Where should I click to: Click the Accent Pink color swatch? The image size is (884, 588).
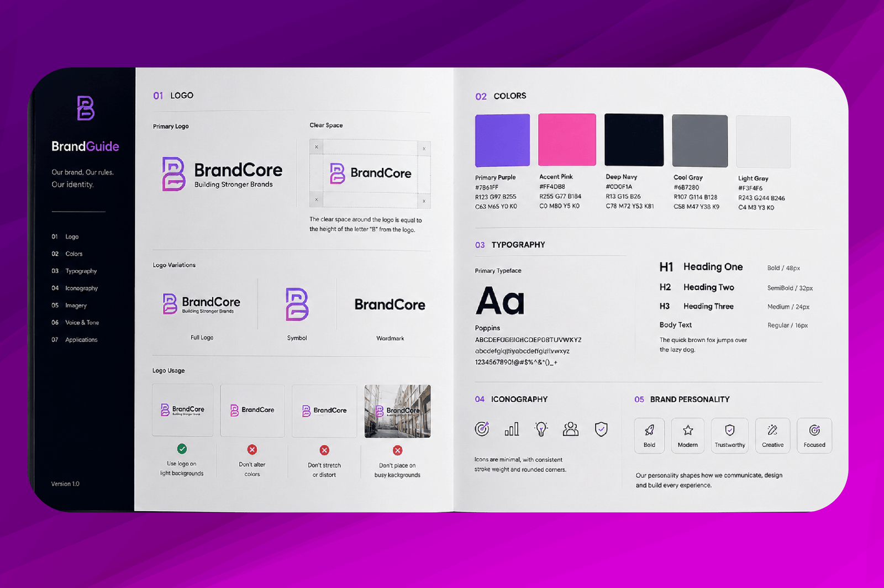point(567,139)
